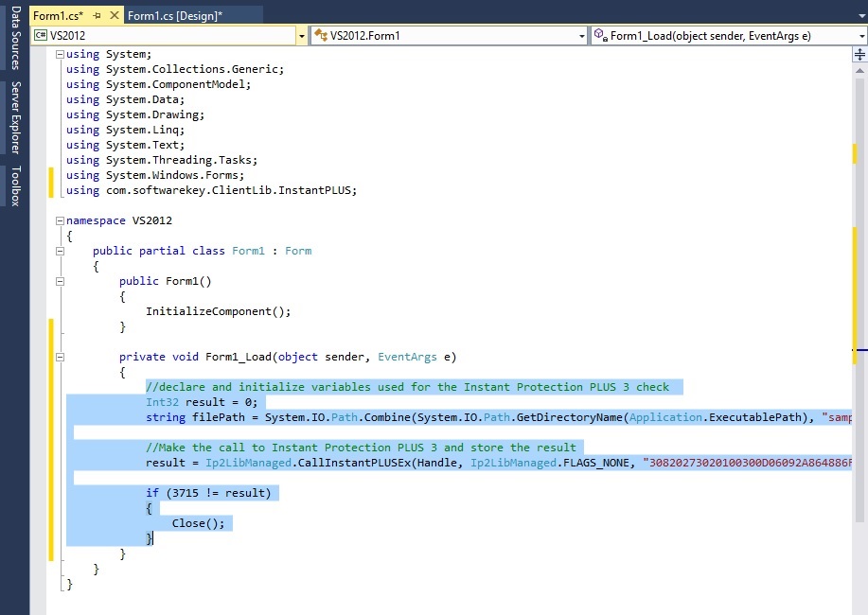
Task: Click 'using System.Threading.Tasks;' line
Action: tap(162, 160)
